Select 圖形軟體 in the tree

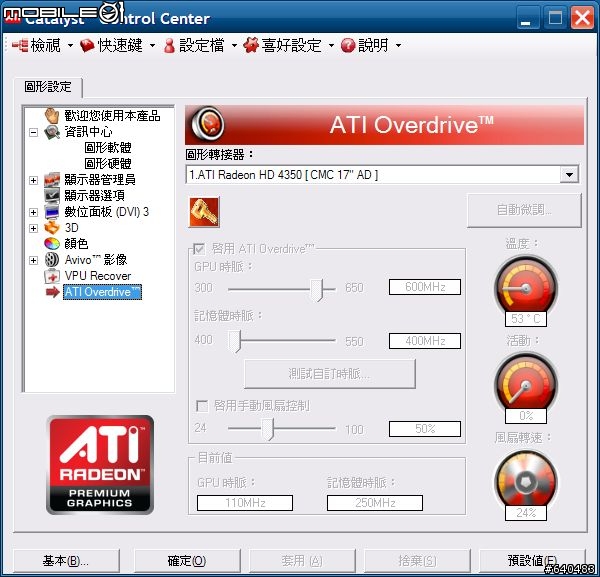(x=108, y=148)
